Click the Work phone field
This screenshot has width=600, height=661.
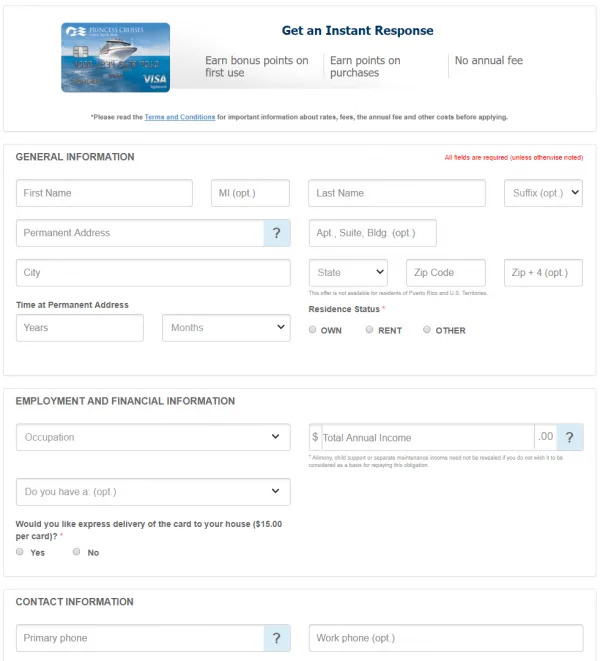pos(445,638)
